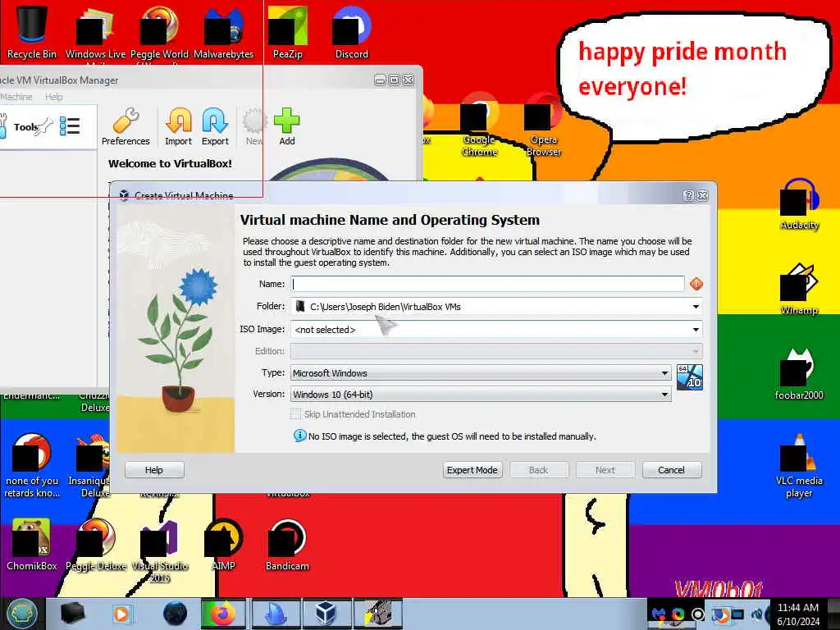Click the info icon beside ISO note

coord(299,436)
